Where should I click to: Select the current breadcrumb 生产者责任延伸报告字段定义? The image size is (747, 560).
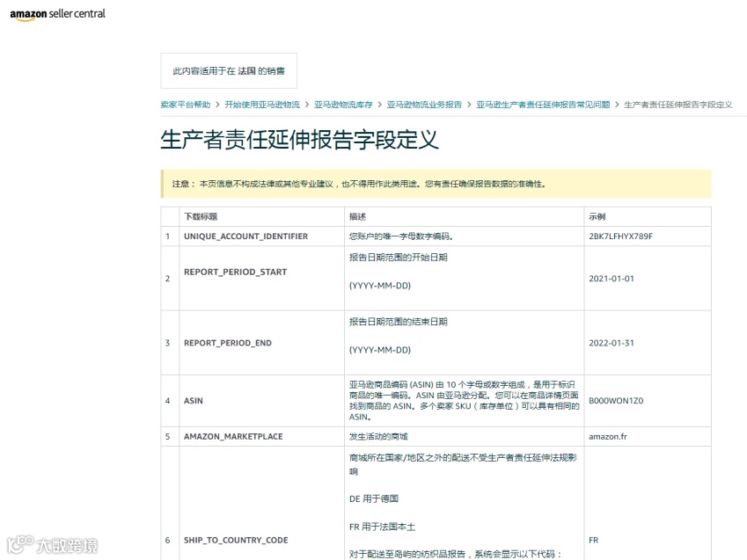coord(677,105)
